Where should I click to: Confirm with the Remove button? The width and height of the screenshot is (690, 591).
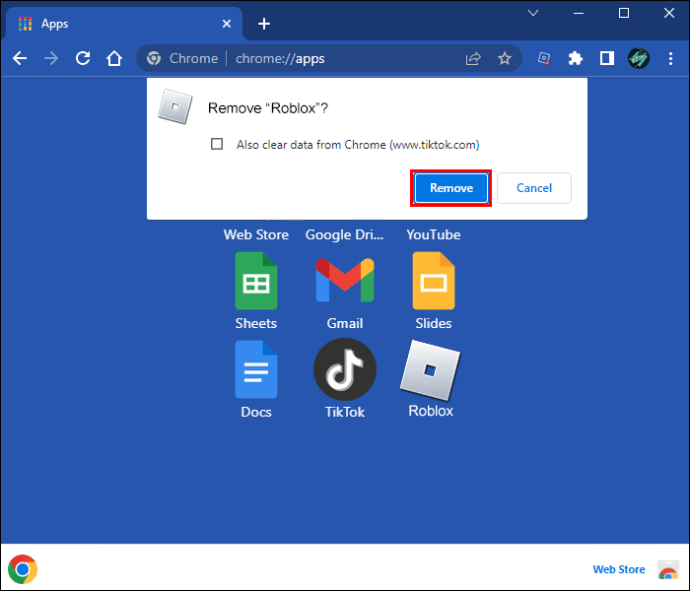[451, 188]
